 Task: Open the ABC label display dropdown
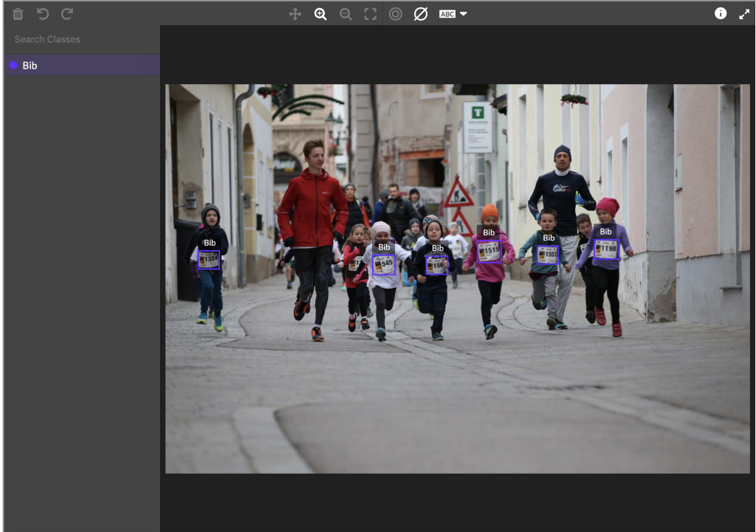point(453,14)
